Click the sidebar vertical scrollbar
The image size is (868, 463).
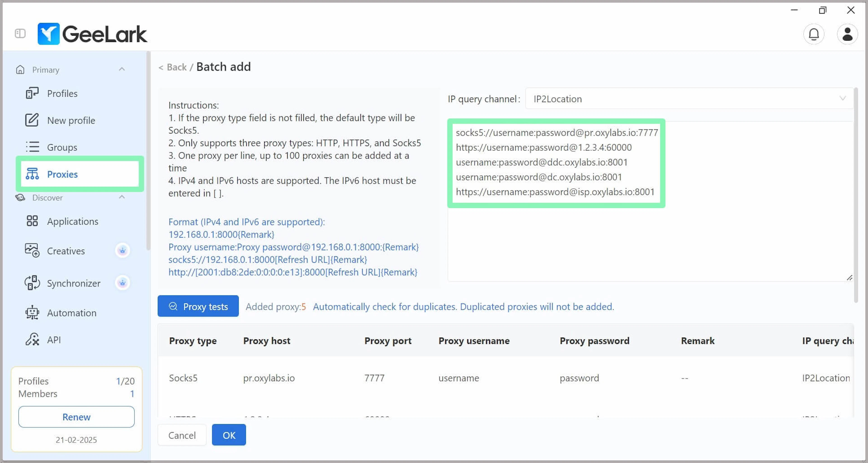click(x=148, y=151)
